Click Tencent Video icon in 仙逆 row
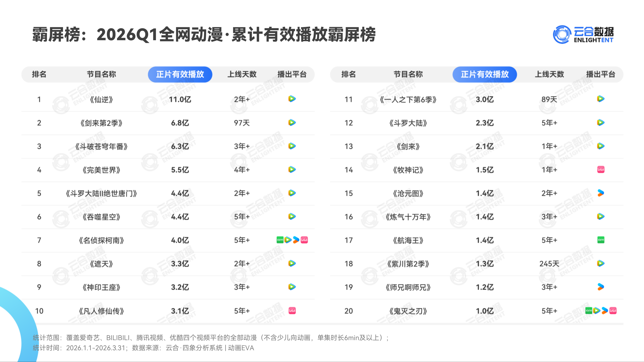This screenshot has height=362, width=644. point(292,99)
